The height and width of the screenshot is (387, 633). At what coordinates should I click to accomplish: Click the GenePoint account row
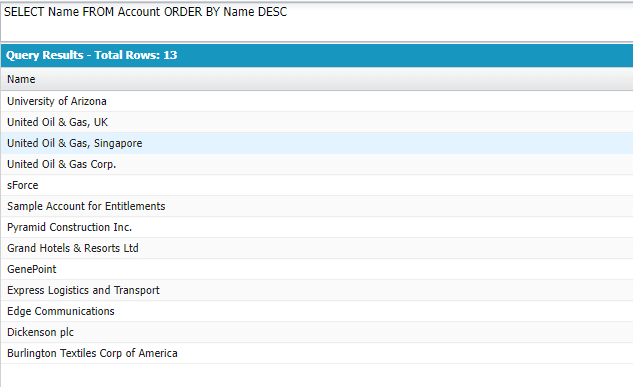pos(317,269)
